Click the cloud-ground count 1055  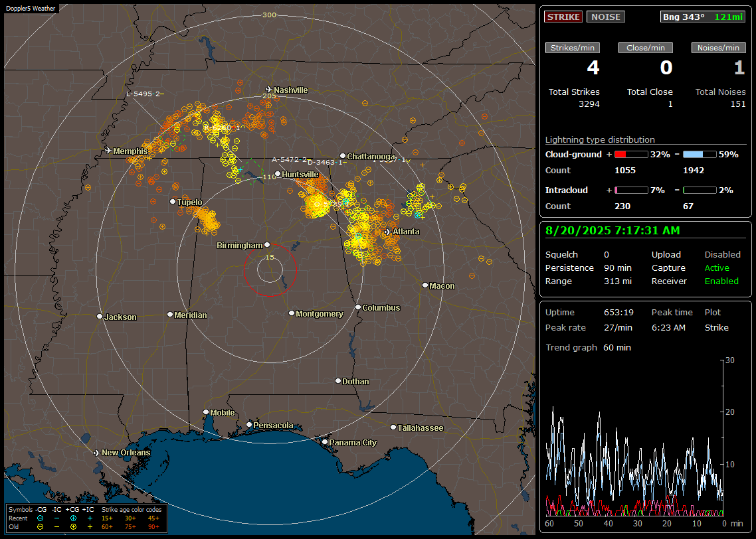tap(625, 171)
